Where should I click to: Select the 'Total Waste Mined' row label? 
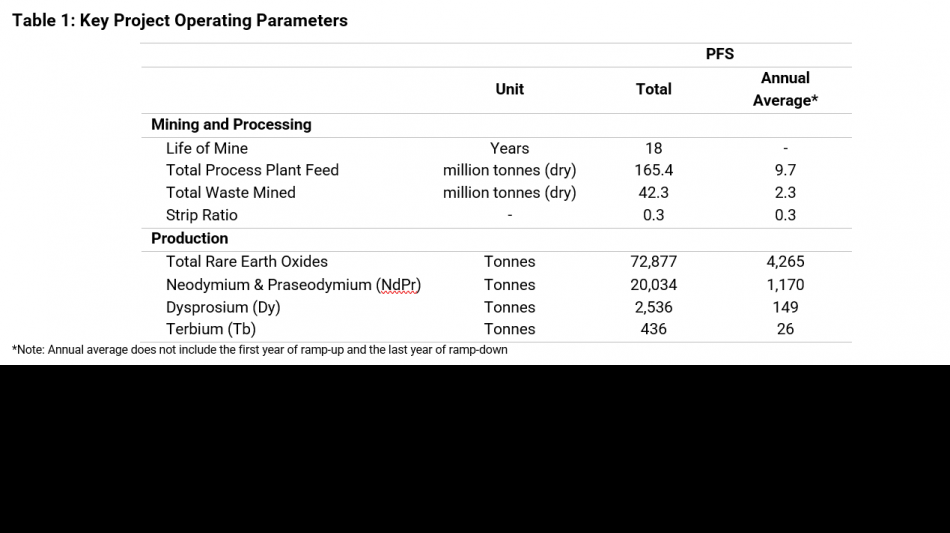pyautogui.click(x=231, y=192)
